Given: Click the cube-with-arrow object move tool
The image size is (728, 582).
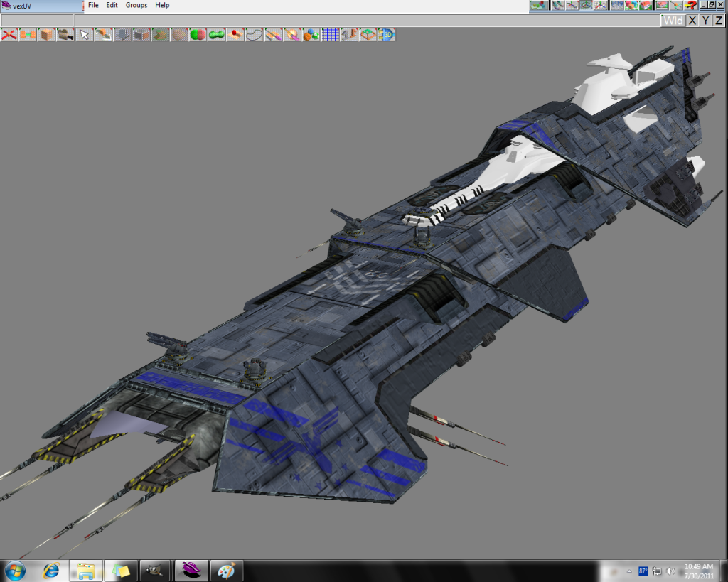Looking at the screenshot, I should (x=103, y=35).
